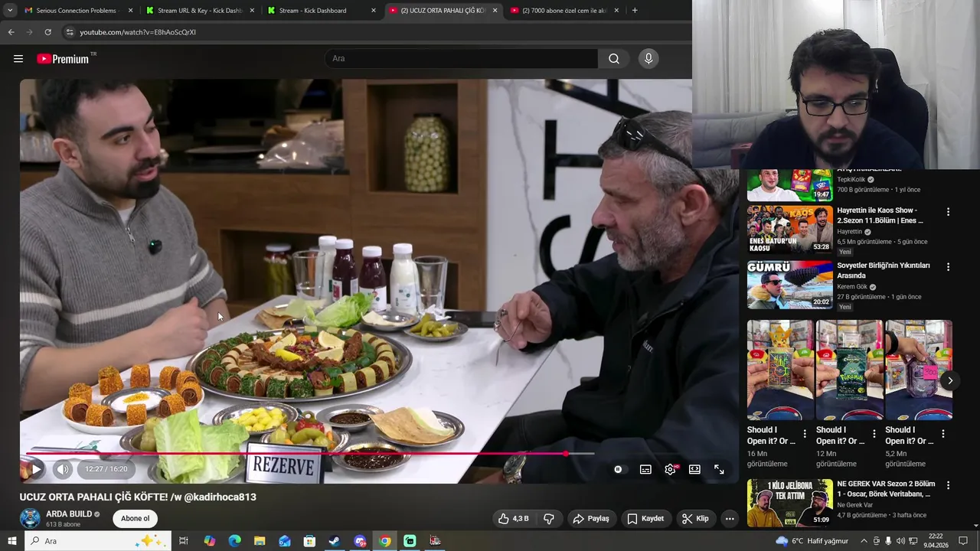Play the paused video
The width and height of the screenshot is (980, 551).
coord(36,469)
